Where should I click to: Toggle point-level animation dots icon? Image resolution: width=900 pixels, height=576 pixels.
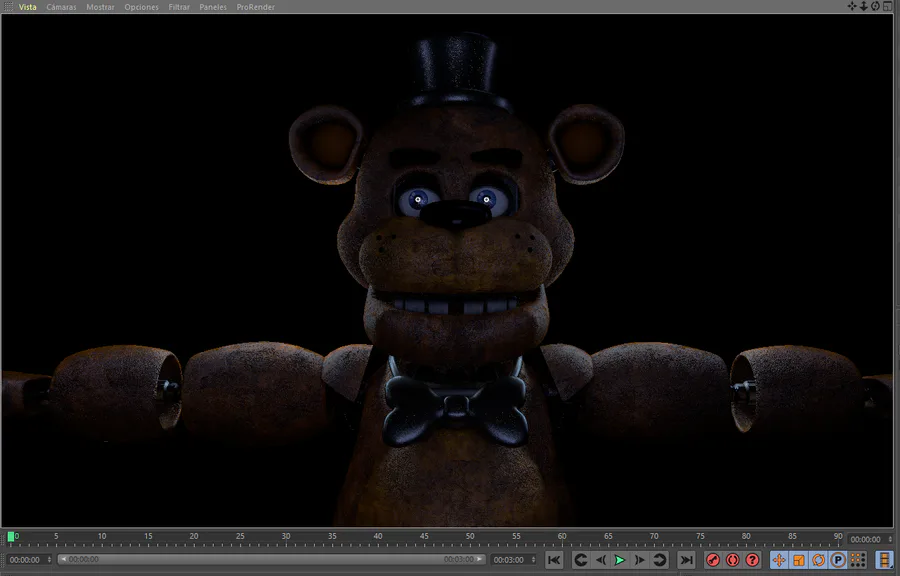tap(858, 560)
